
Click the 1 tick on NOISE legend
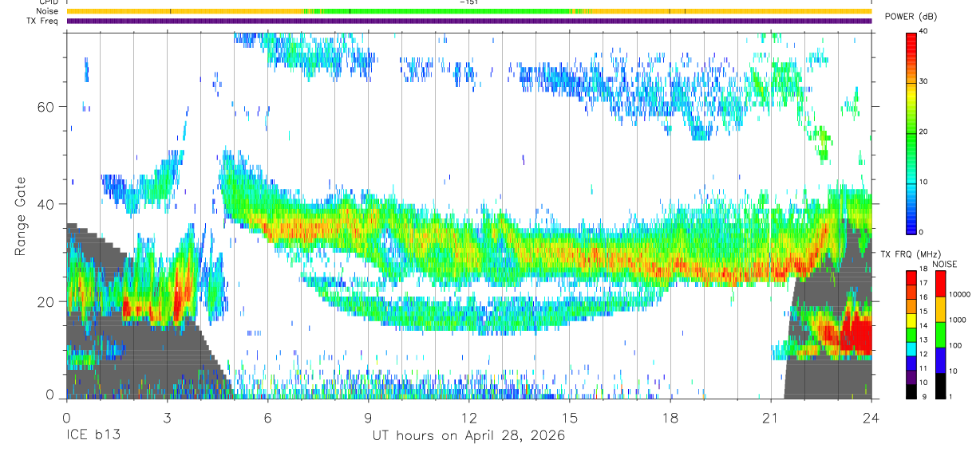(950, 396)
